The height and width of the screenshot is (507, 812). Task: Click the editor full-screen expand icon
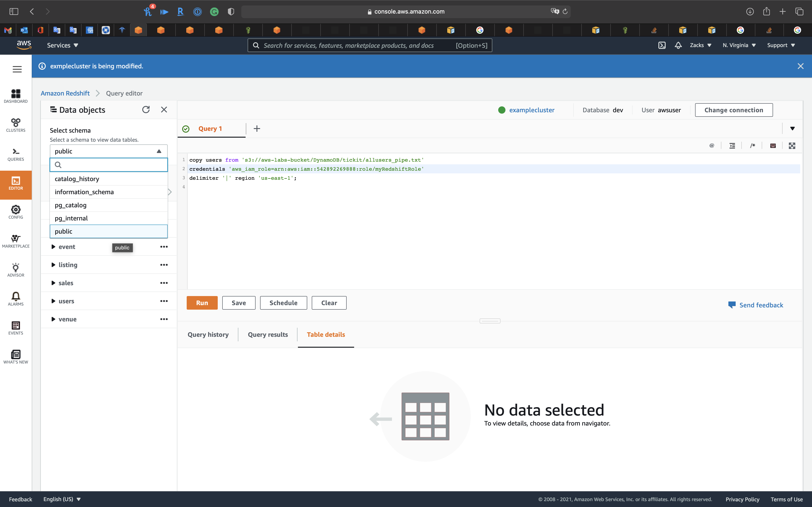[792, 146]
